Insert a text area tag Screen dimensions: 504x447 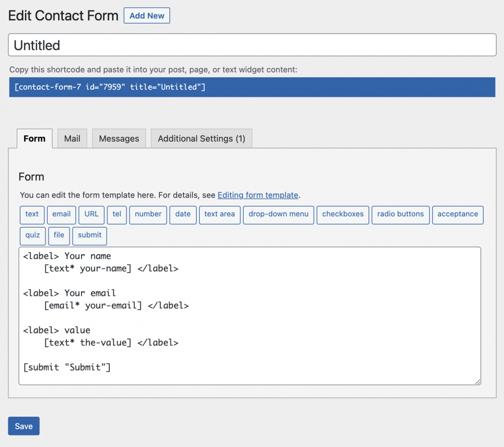tap(220, 215)
